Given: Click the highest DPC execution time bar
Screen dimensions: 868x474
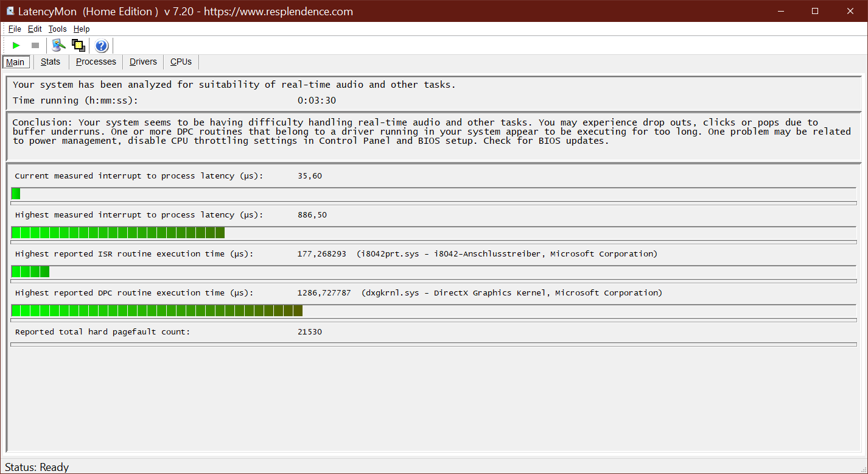Looking at the screenshot, I should coord(433,311).
